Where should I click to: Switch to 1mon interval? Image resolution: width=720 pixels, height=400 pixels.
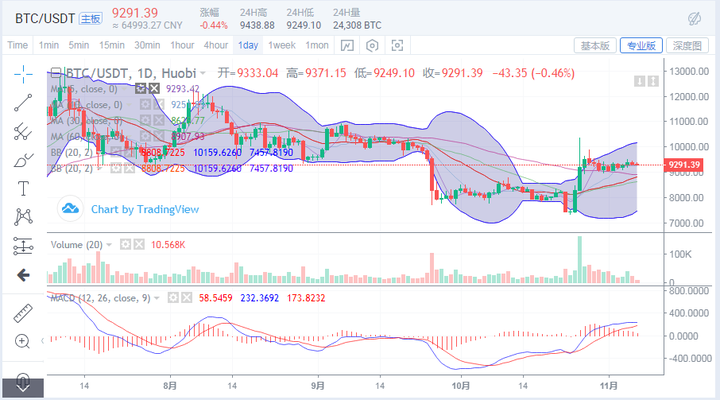[317, 45]
